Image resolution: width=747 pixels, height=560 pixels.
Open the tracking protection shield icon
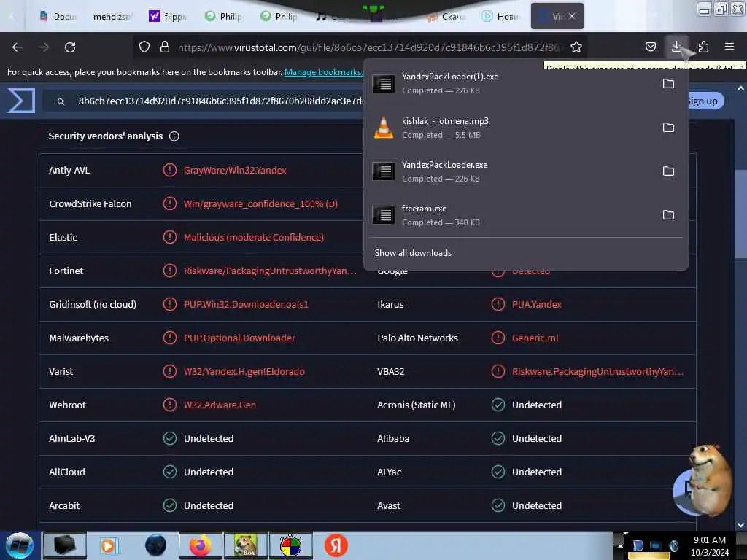coord(144,47)
